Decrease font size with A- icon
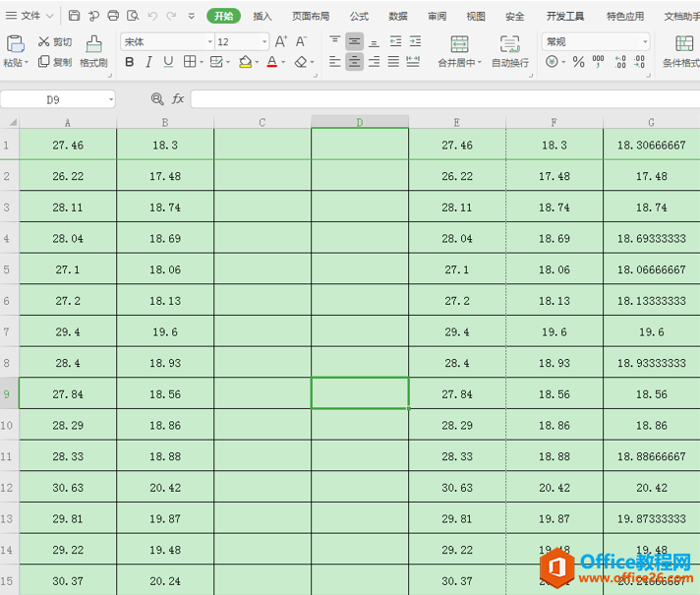Image resolution: width=700 pixels, height=595 pixels. [x=302, y=41]
